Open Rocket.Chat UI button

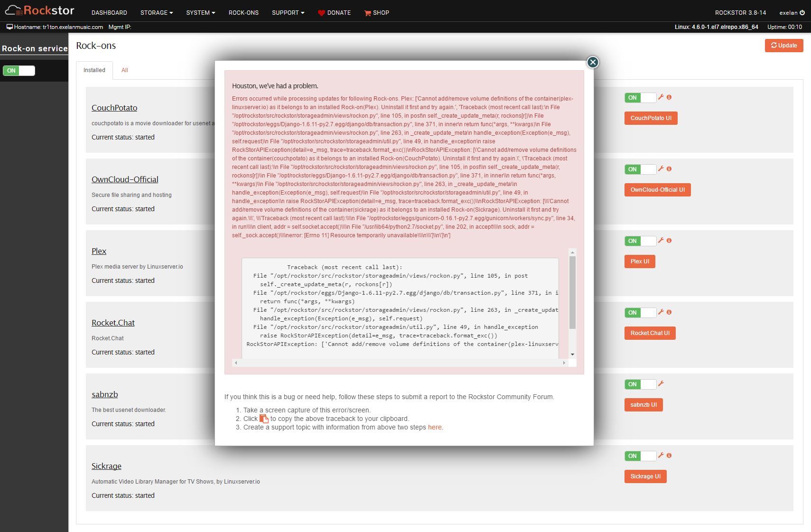point(650,333)
